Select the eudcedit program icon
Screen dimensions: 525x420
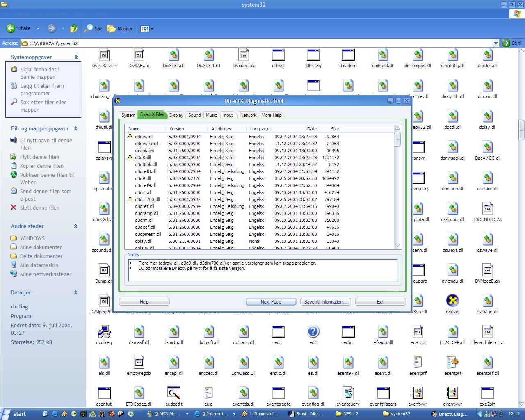click(174, 393)
